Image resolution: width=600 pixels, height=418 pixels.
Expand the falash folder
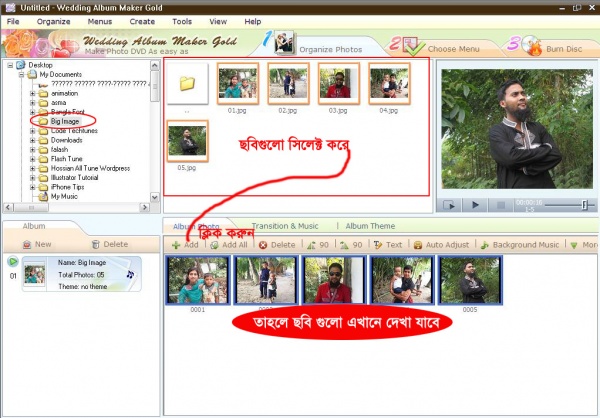[33, 150]
